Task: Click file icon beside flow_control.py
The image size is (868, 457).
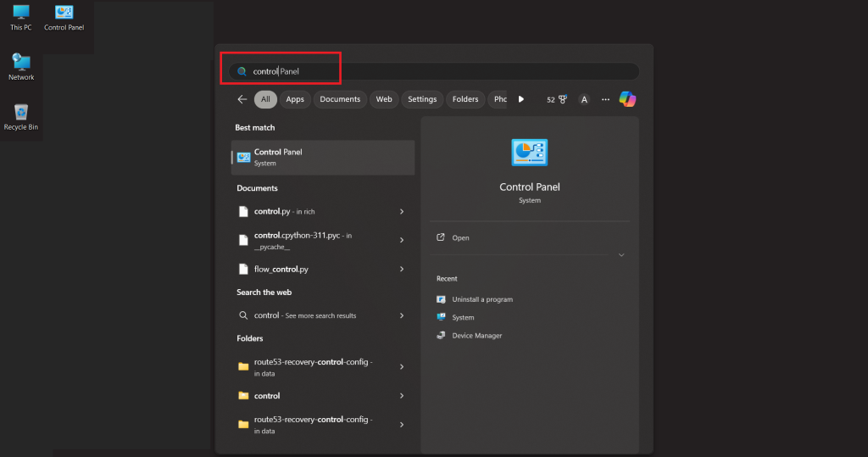Action: (x=243, y=270)
